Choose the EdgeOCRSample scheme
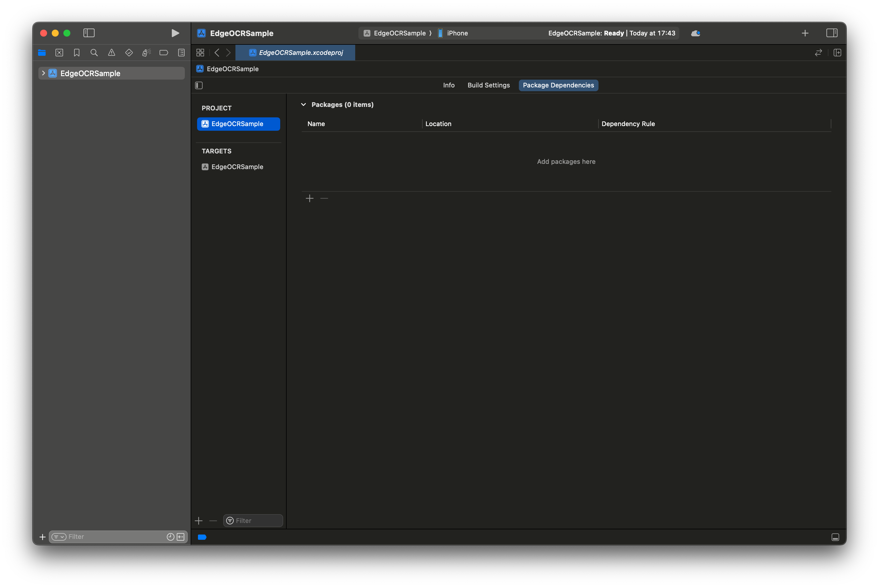 pyautogui.click(x=395, y=33)
